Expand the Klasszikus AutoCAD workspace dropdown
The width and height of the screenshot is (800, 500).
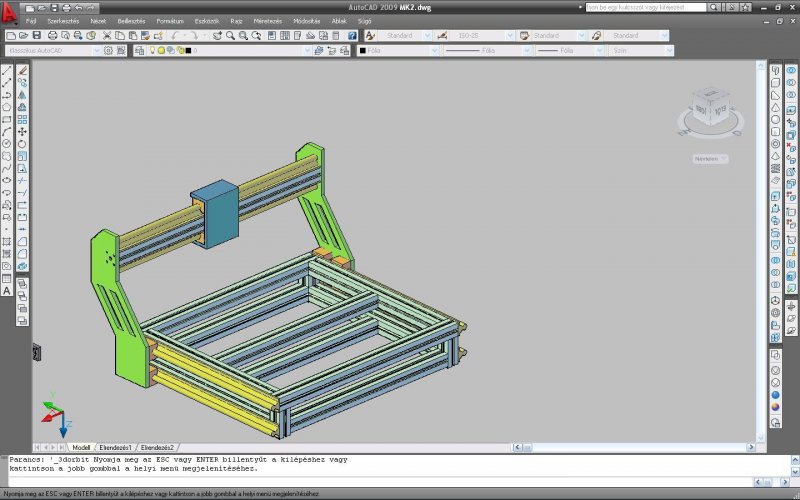coord(96,51)
